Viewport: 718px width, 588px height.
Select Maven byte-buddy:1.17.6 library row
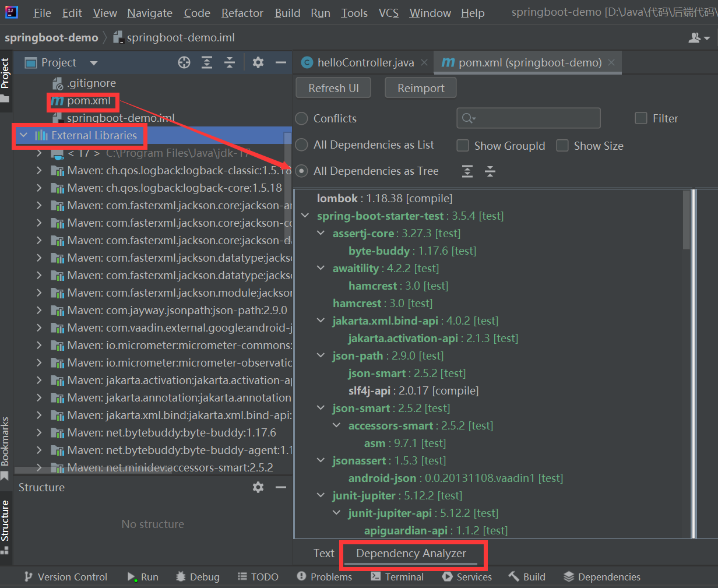click(x=163, y=433)
